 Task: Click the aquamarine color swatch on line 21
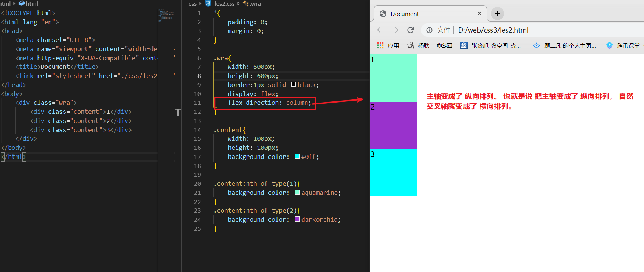297,192
